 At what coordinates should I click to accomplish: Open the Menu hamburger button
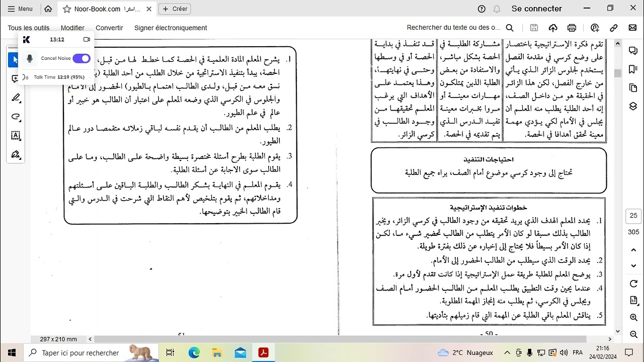coord(21,9)
